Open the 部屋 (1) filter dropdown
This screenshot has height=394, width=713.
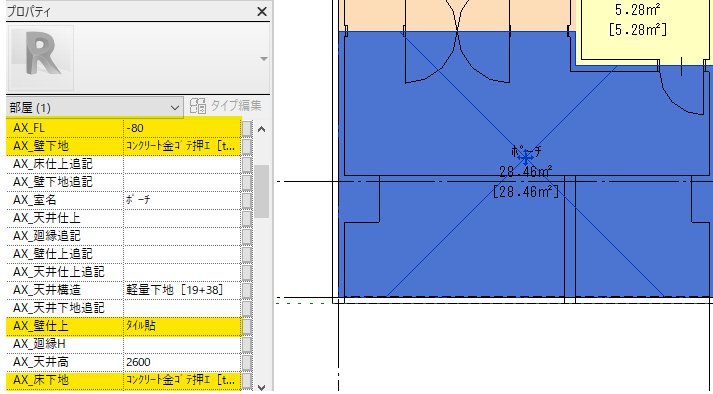pyautogui.click(x=95, y=108)
